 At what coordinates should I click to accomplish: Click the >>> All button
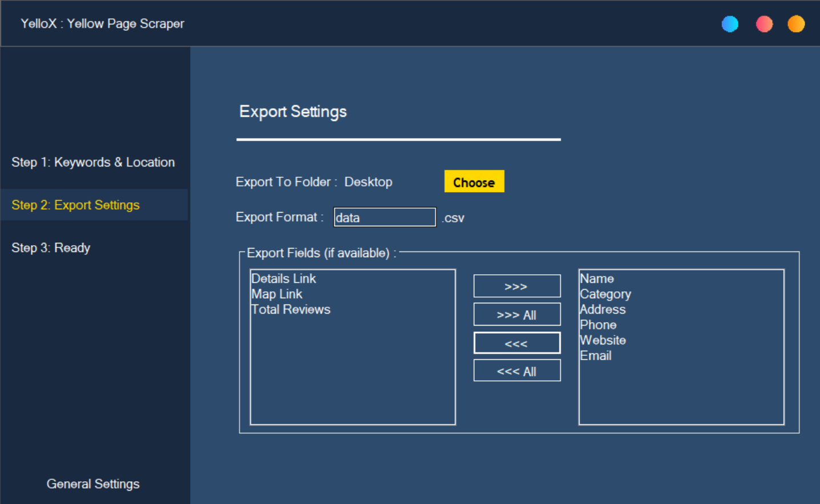point(516,315)
